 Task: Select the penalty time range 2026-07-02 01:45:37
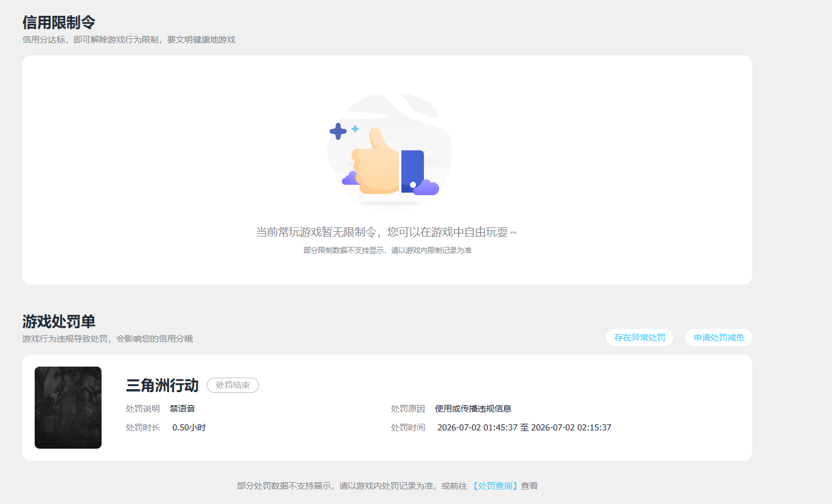tap(524, 427)
